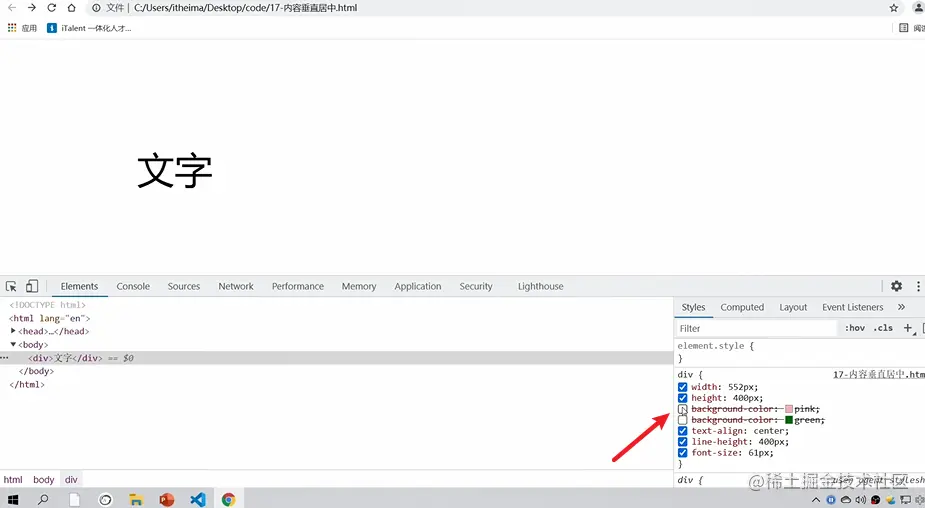Open the Windows Start menu
Screen dimensions: 925x508
point(12,500)
